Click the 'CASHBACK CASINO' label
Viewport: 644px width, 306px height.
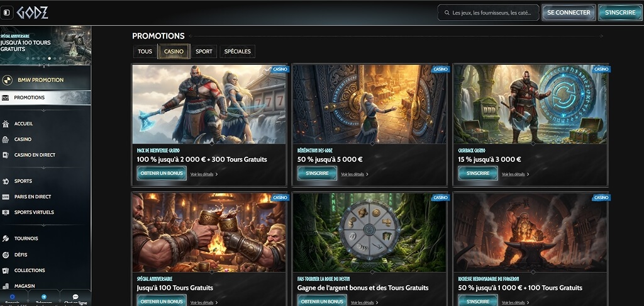point(472,151)
